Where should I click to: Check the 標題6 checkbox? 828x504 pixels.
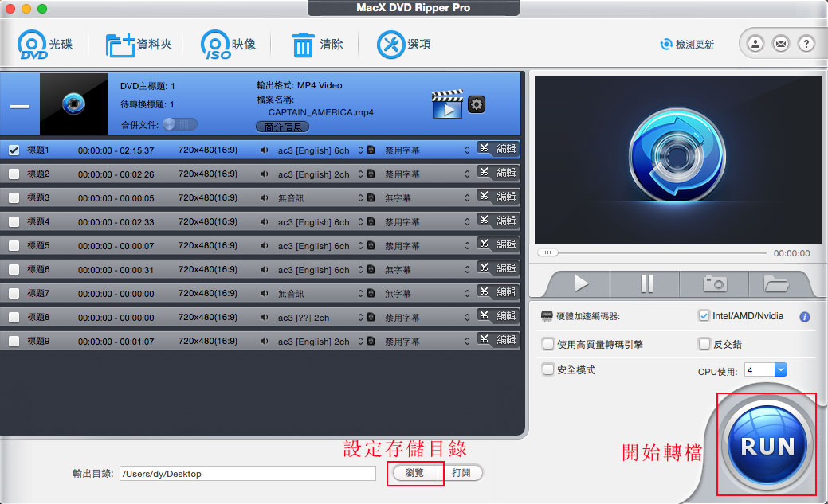coord(14,270)
